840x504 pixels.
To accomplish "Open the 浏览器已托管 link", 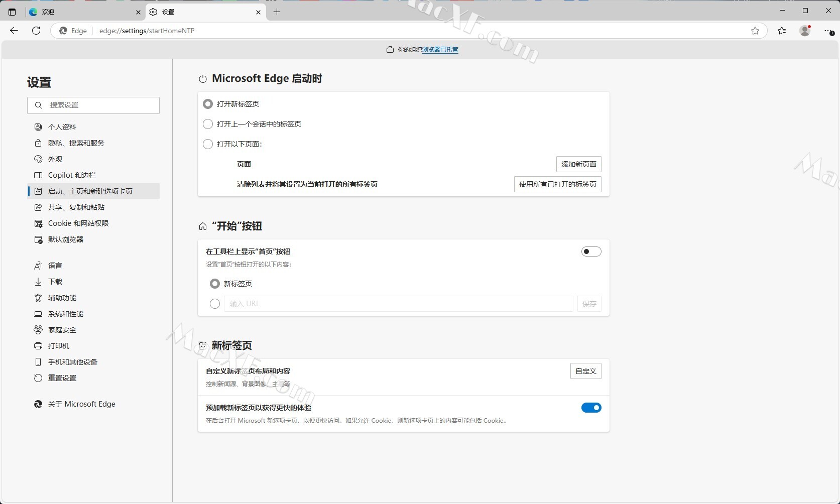I will coord(440,50).
